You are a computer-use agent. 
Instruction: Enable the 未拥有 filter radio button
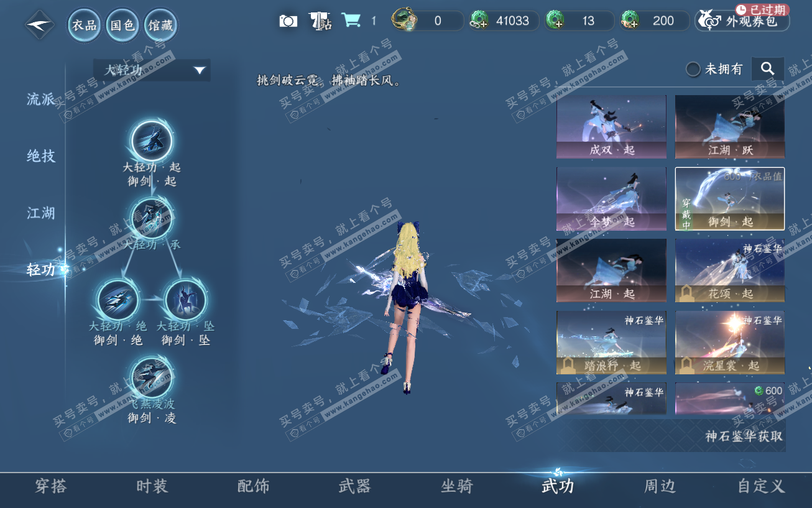(693, 70)
